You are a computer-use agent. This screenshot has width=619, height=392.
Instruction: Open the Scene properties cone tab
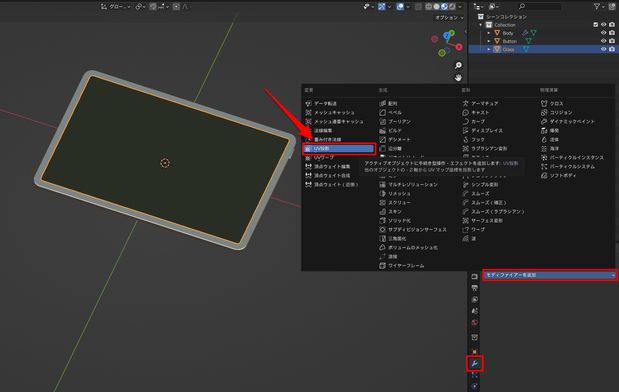[475, 311]
